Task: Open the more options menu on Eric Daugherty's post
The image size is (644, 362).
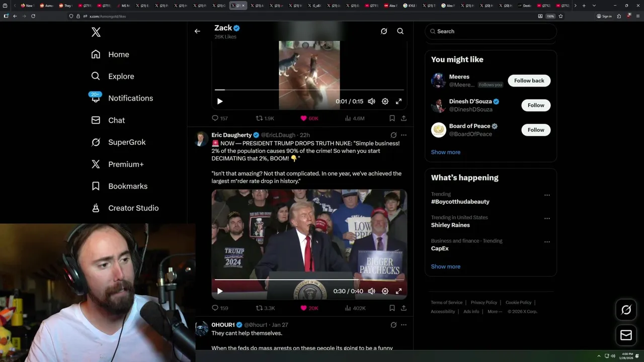Action: [404, 135]
